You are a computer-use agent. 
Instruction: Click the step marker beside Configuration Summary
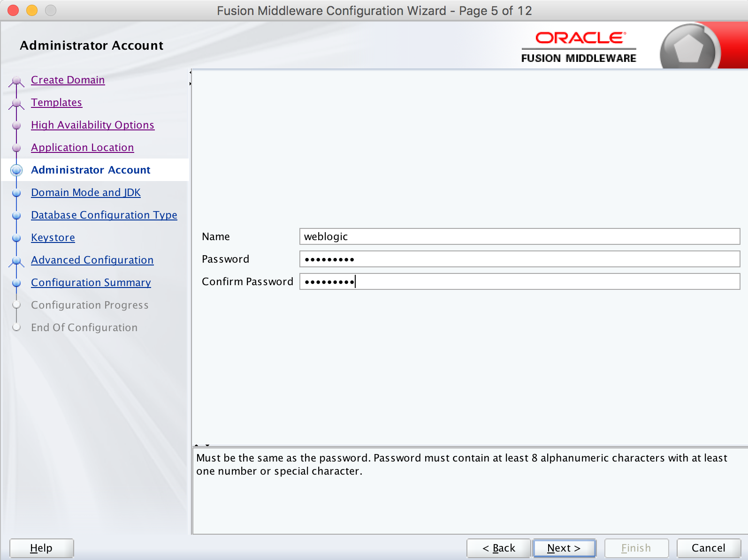pos(16,283)
